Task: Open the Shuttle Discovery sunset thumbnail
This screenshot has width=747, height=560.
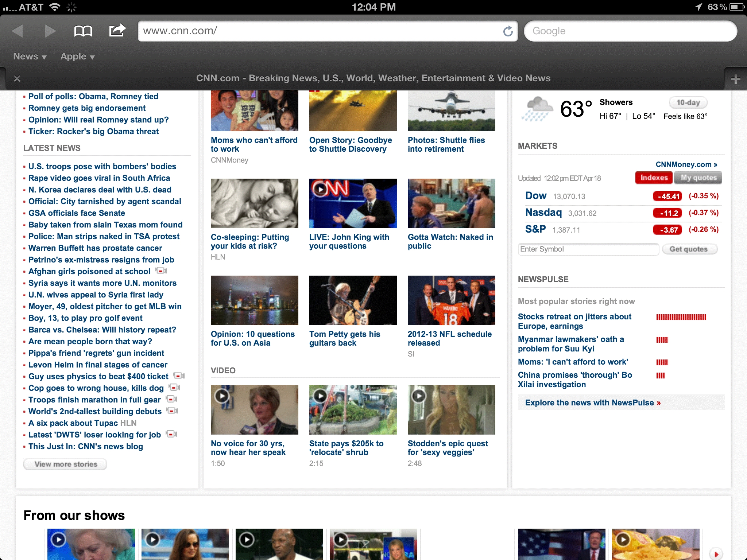Action: coord(353,111)
